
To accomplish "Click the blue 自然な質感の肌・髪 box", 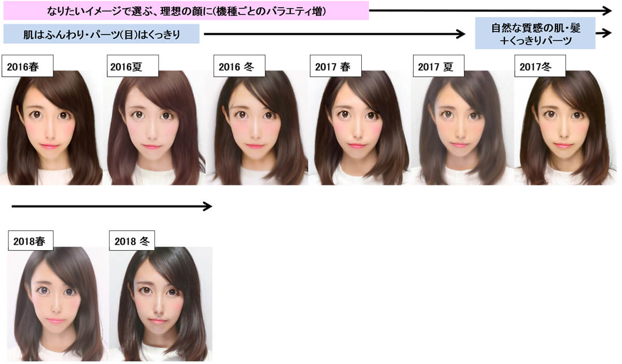I will 535,34.
